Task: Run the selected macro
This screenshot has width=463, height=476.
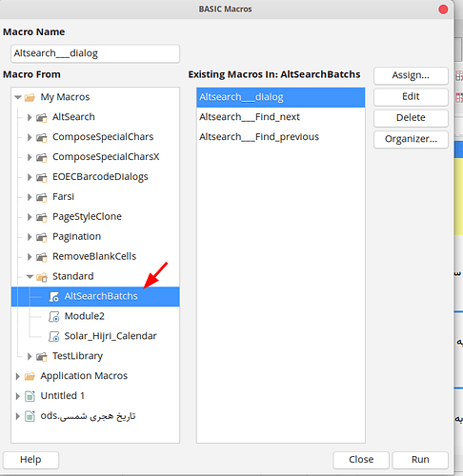Action: click(x=420, y=460)
